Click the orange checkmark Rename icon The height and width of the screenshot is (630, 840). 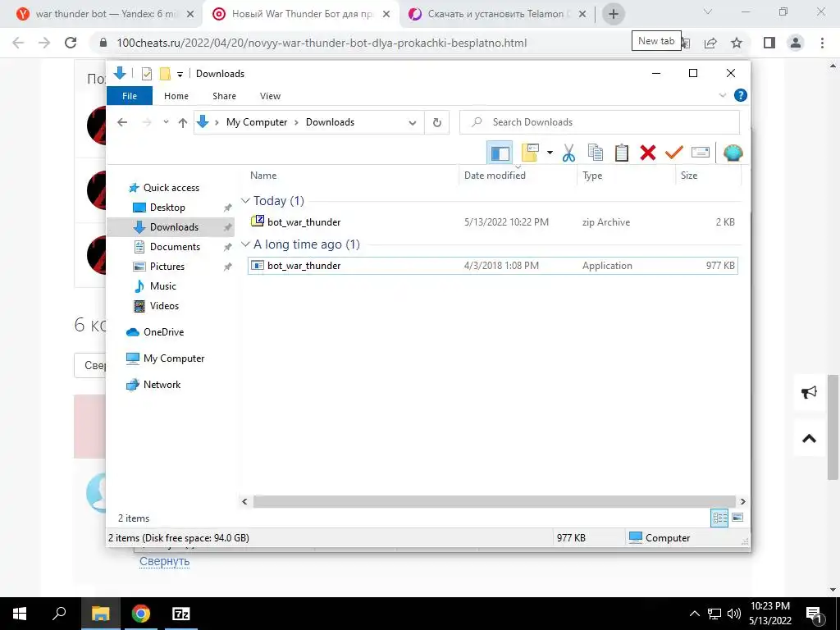674,153
